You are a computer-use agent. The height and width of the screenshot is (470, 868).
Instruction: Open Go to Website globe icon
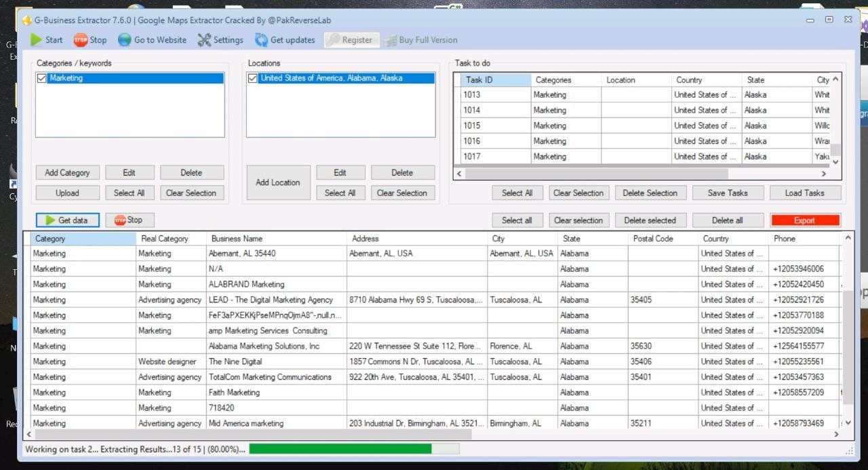pos(124,40)
